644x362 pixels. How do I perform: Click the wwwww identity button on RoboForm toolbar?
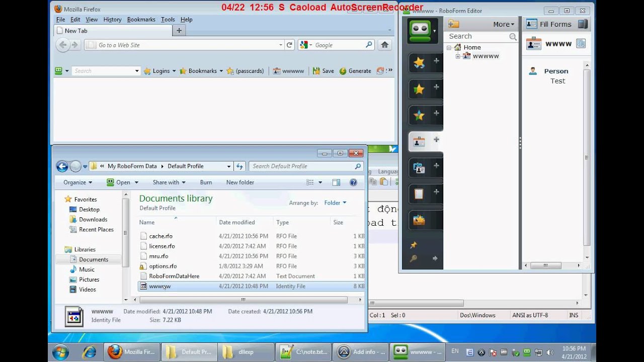pos(289,71)
